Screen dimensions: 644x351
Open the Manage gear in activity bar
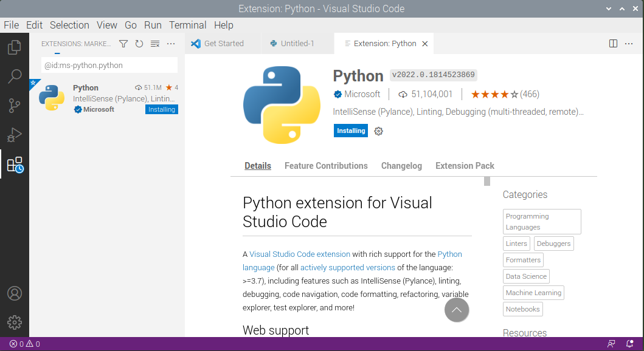click(15, 322)
